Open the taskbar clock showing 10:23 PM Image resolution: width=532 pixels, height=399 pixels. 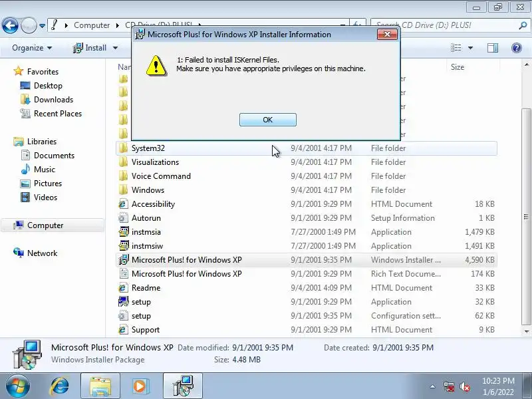497,386
